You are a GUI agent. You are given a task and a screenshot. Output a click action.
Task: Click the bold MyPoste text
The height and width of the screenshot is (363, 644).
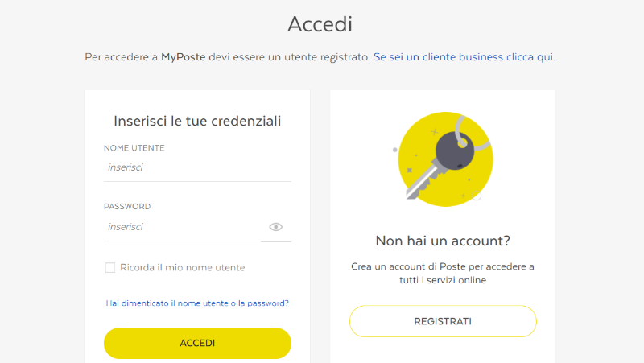point(183,57)
